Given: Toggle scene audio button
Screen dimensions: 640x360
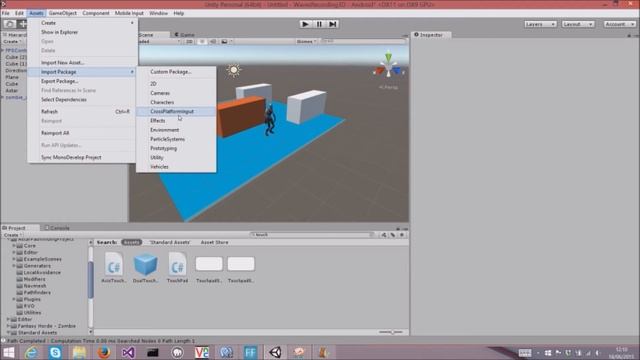Looking at the screenshot, I should [213, 42].
